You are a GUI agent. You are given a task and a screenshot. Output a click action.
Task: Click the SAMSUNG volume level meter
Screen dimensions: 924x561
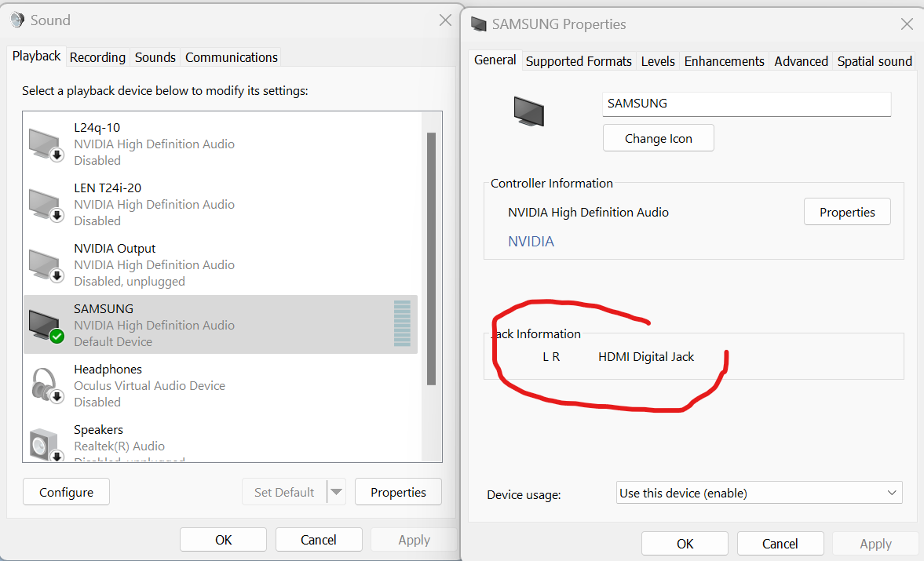point(402,323)
